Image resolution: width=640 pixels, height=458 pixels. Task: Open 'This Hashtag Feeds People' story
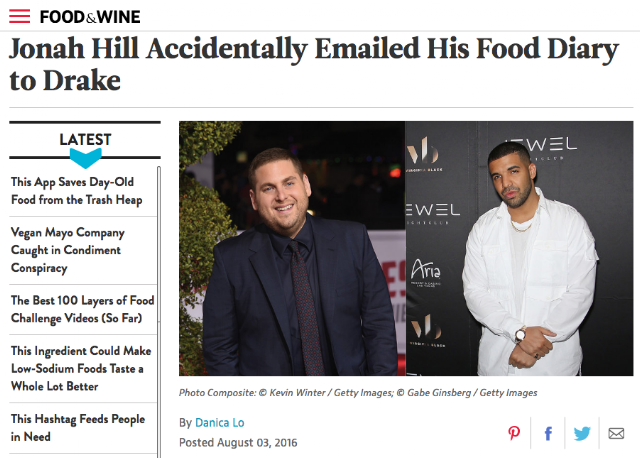[x=78, y=427]
